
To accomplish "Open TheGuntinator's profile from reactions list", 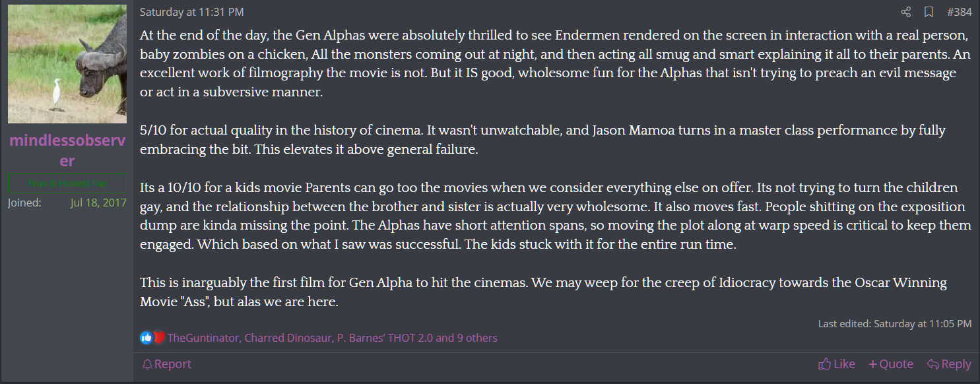I will point(203,338).
